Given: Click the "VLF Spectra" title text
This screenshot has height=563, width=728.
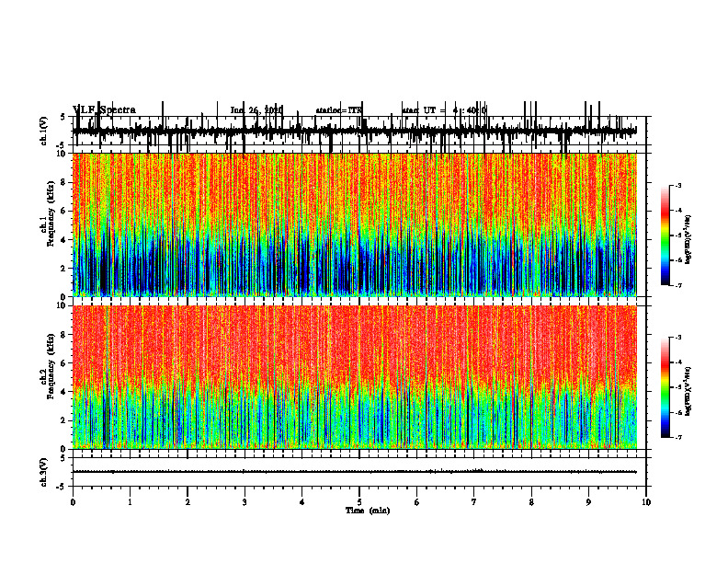Looking at the screenshot, I should pyautogui.click(x=105, y=110).
